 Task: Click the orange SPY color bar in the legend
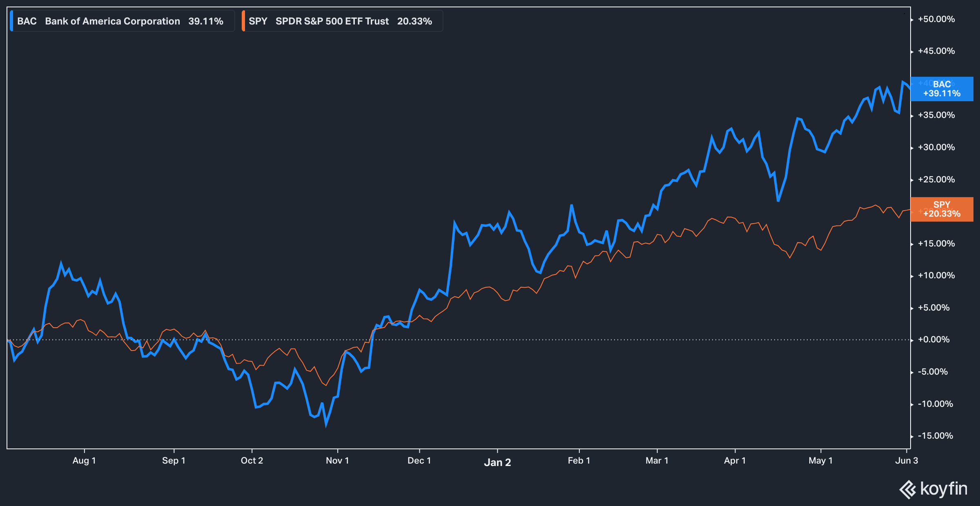click(243, 21)
